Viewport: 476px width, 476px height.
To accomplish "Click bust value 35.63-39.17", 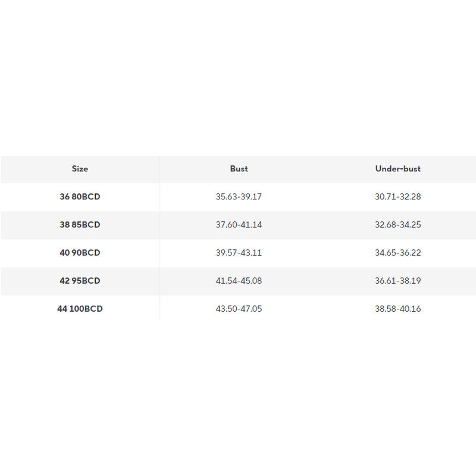I will tap(239, 197).
